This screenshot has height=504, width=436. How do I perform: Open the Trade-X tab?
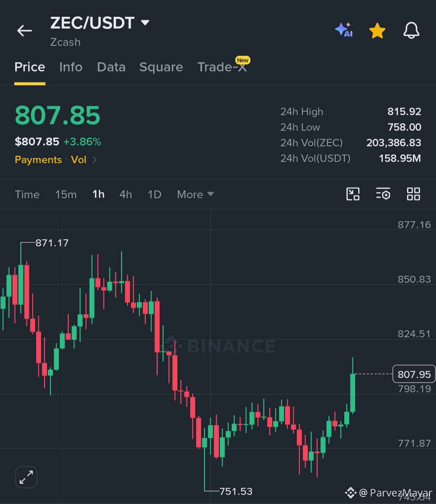222,67
